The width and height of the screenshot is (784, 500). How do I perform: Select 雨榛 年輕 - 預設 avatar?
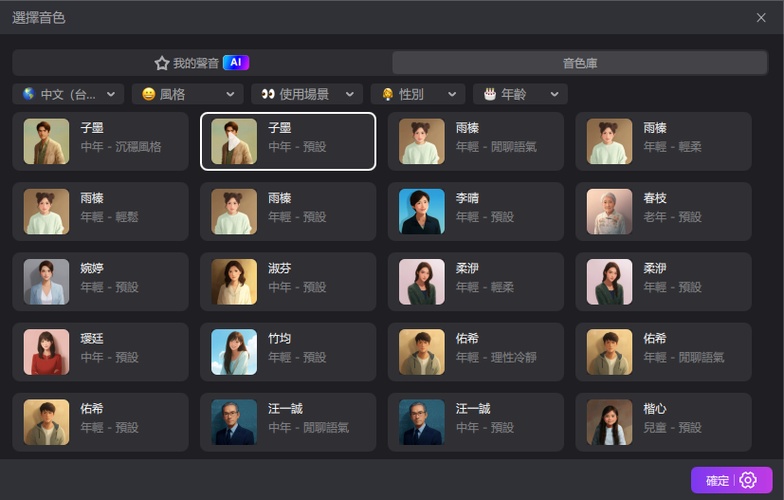(x=234, y=212)
